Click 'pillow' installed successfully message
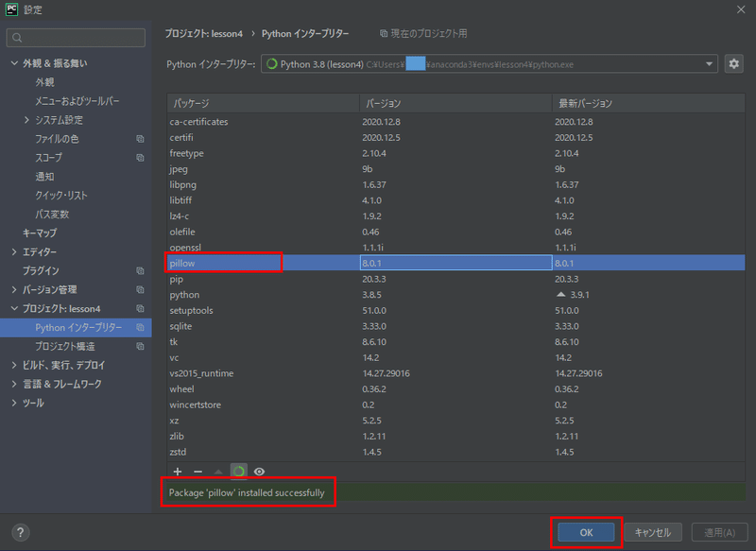This screenshot has height=551, width=756. tap(247, 492)
